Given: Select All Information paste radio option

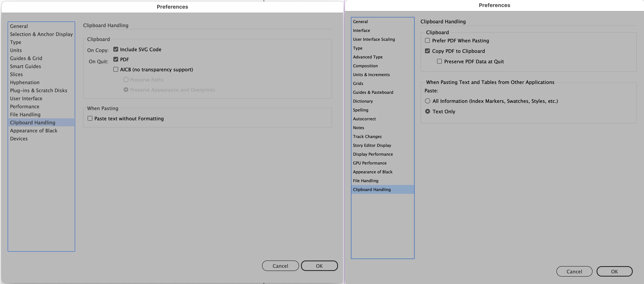Looking at the screenshot, I should click(428, 101).
